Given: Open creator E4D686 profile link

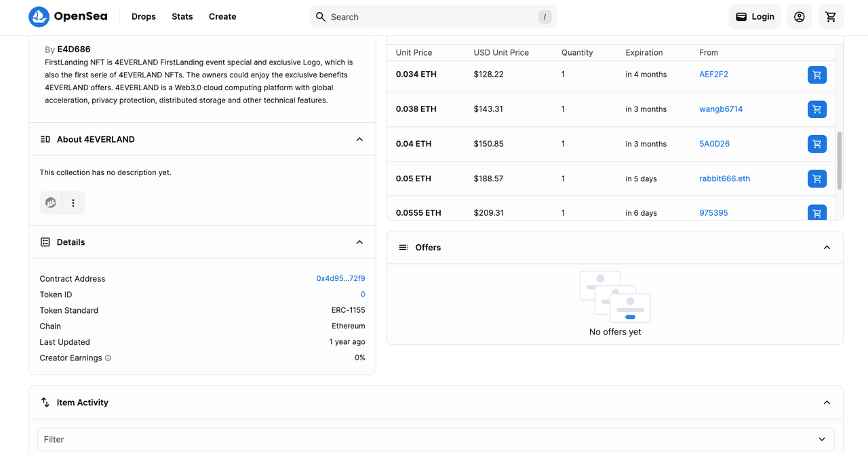Looking at the screenshot, I should point(74,49).
